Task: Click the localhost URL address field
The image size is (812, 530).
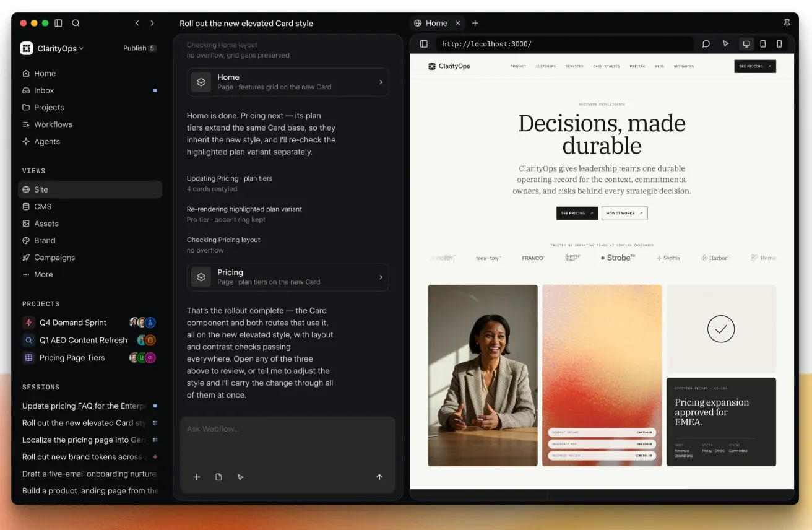Action: pyautogui.click(x=564, y=44)
